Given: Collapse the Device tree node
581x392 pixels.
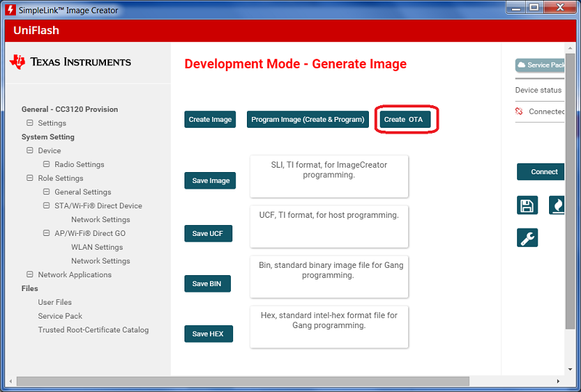Looking at the screenshot, I should [30, 151].
